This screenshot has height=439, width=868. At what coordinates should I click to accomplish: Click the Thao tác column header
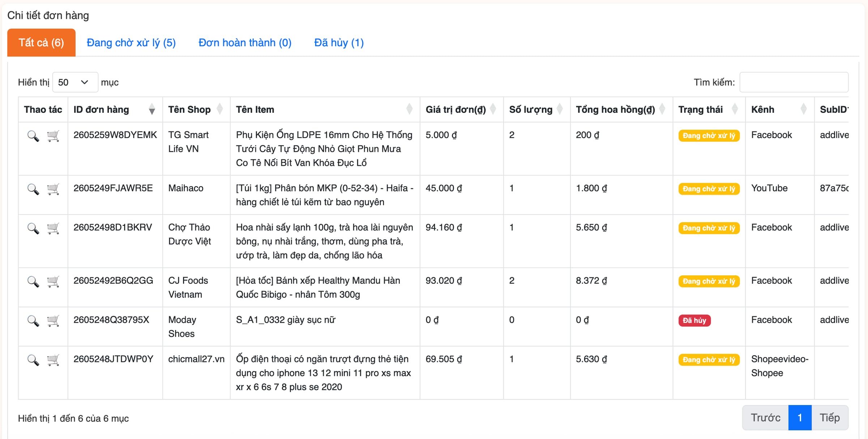(43, 109)
